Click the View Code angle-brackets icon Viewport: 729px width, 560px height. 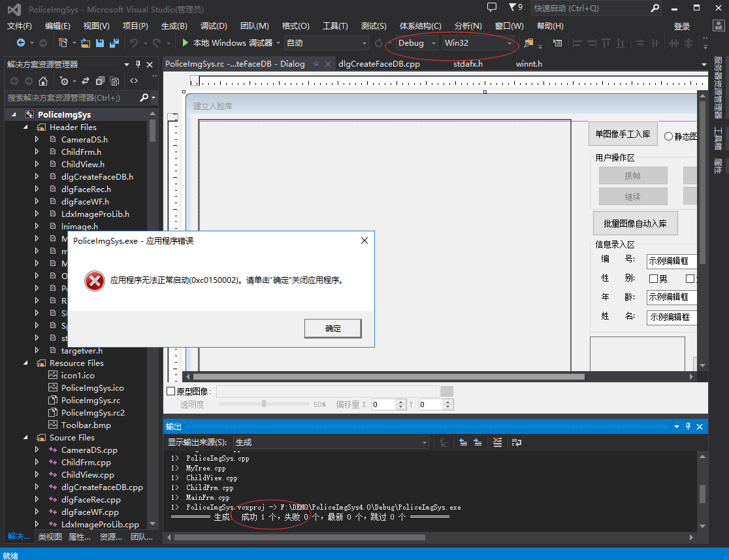(134, 81)
